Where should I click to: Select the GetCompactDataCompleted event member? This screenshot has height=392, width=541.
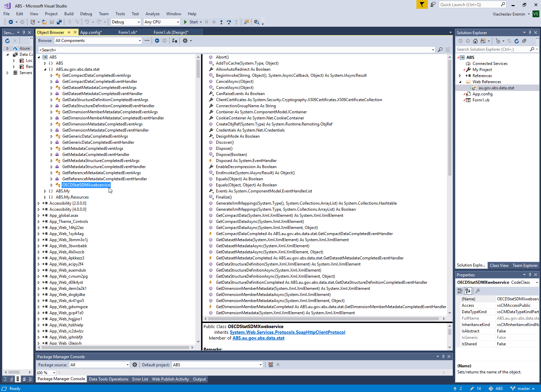(x=304, y=234)
